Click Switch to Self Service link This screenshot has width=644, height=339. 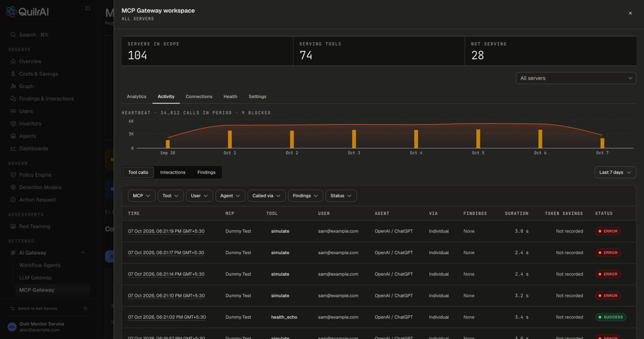click(x=37, y=308)
